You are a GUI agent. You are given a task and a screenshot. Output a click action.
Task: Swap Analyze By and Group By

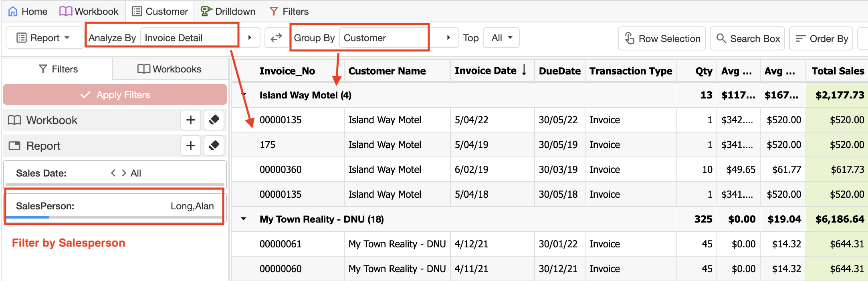(276, 38)
